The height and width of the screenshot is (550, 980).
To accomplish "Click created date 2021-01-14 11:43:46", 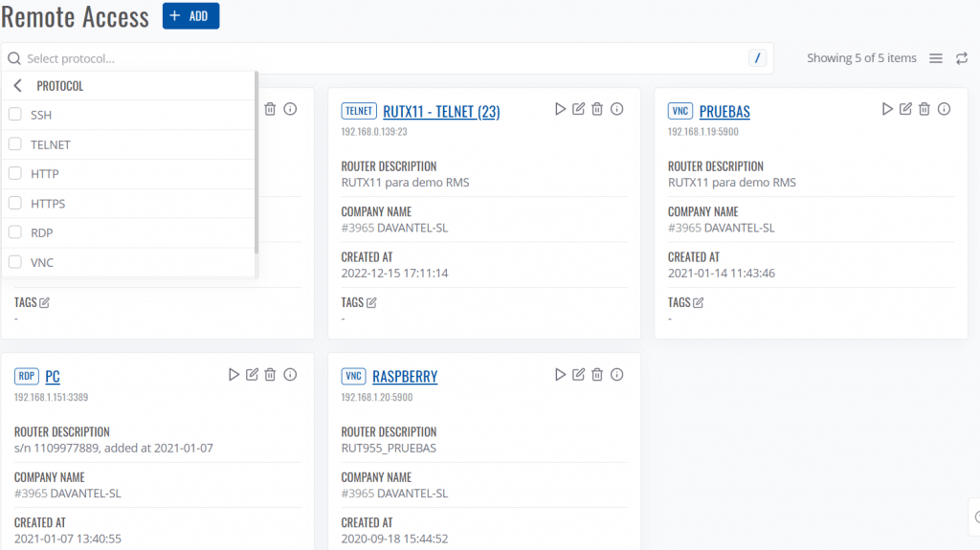I will pyautogui.click(x=722, y=274).
